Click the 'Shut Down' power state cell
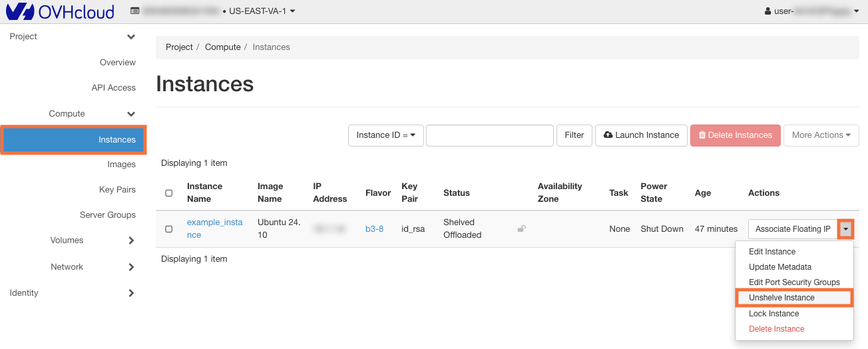This screenshot has height=349, width=868. [x=662, y=229]
